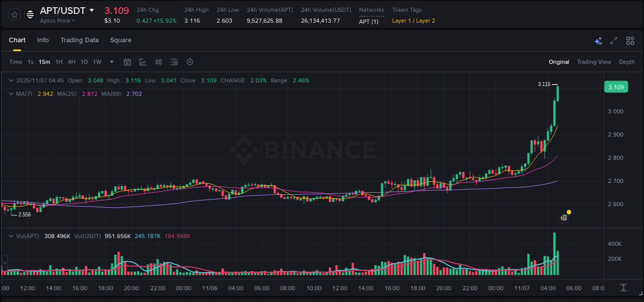The width and height of the screenshot is (644, 302).
Task: Select the 1D timeframe button
Action: point(84,62)
